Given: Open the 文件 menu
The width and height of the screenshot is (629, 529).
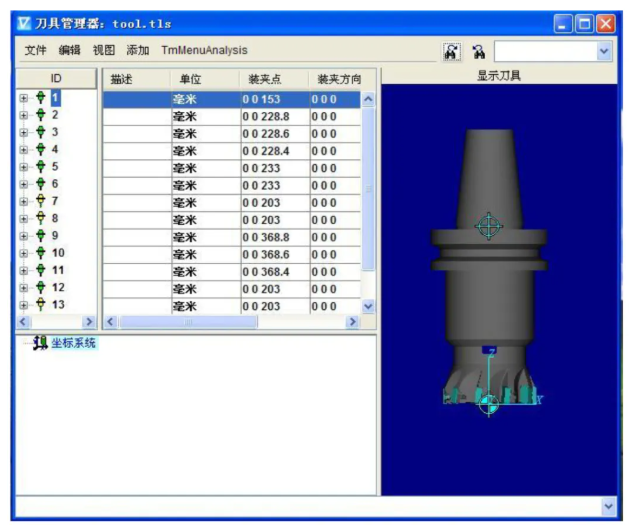Looking at the screenshot, I should tap(35, 50).
